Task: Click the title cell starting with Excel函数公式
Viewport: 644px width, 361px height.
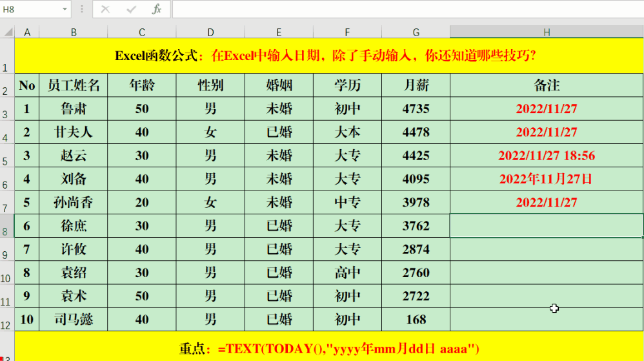Action: pos(329,56)
